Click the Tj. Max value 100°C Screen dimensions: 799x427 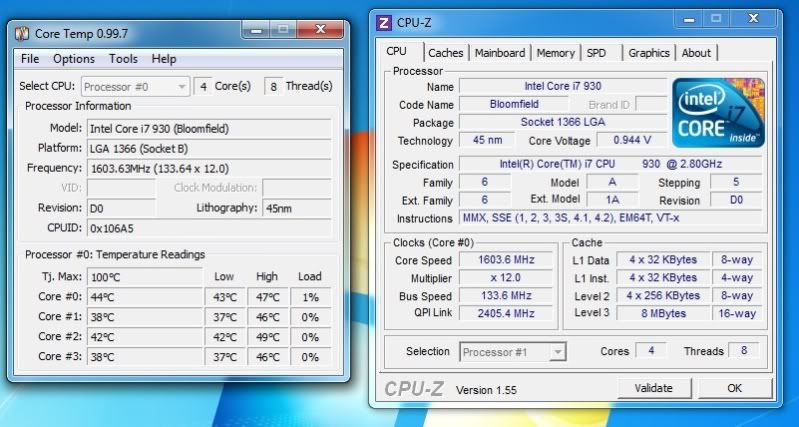pos(145,277)
